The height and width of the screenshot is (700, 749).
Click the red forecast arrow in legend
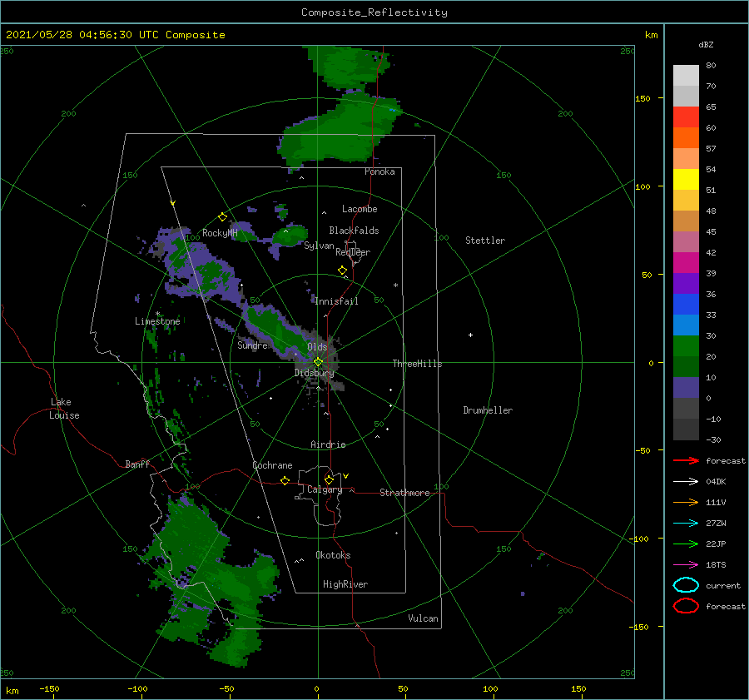click(686, 460)
